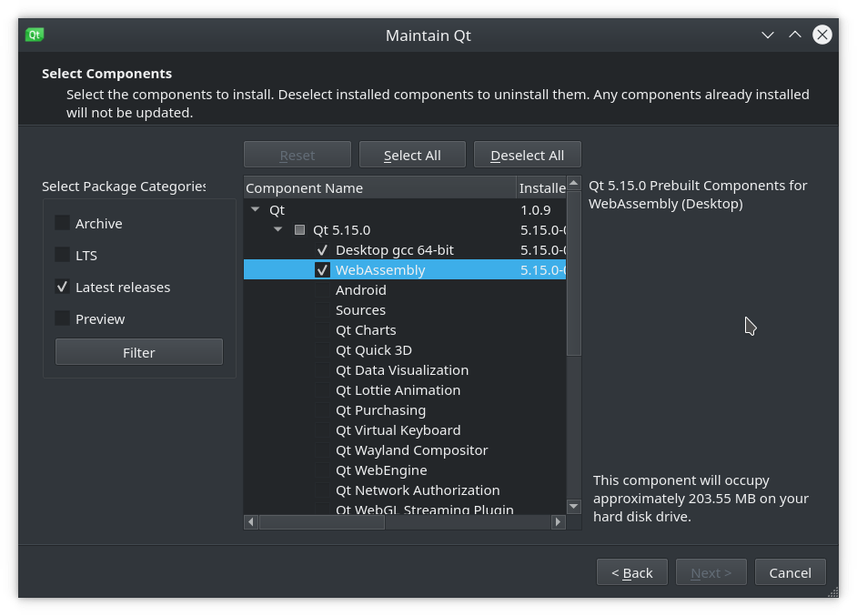This screenshot has width=857, height=616.
Task: Sort by Component Name column header
Action: [x=380, y=187]
